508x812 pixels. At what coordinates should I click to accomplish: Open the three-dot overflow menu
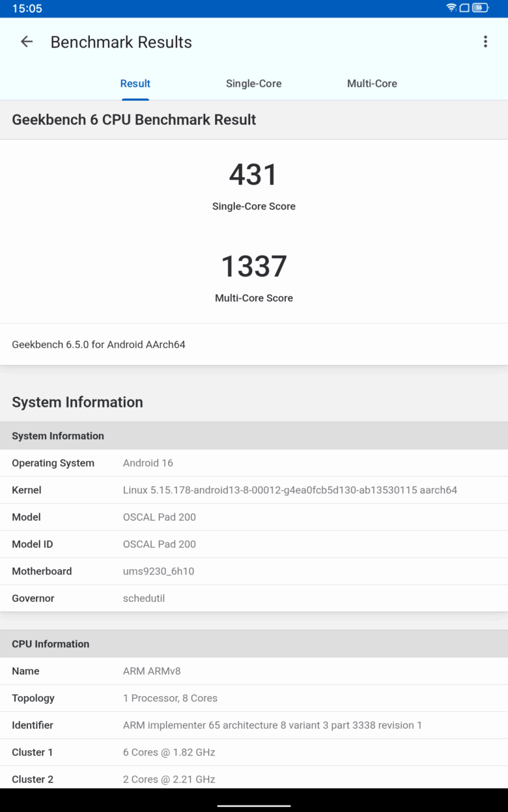click(485, 42)
